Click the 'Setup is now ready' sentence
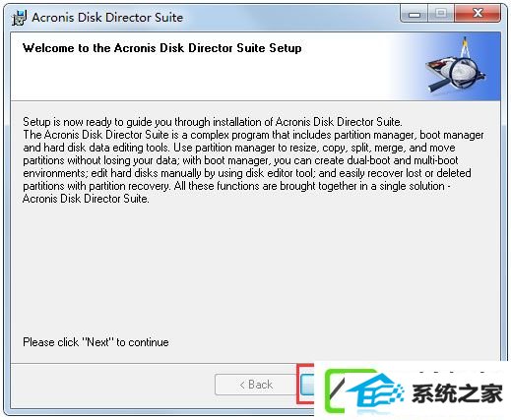 pyautogui.click(x=213, y=122)
